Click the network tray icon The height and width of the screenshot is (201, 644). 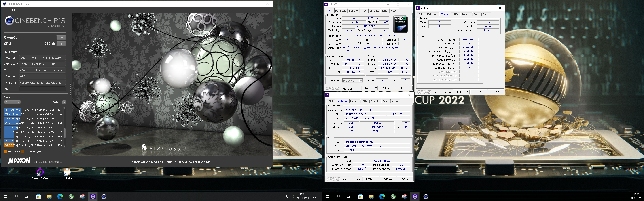(x=287, y=197)
